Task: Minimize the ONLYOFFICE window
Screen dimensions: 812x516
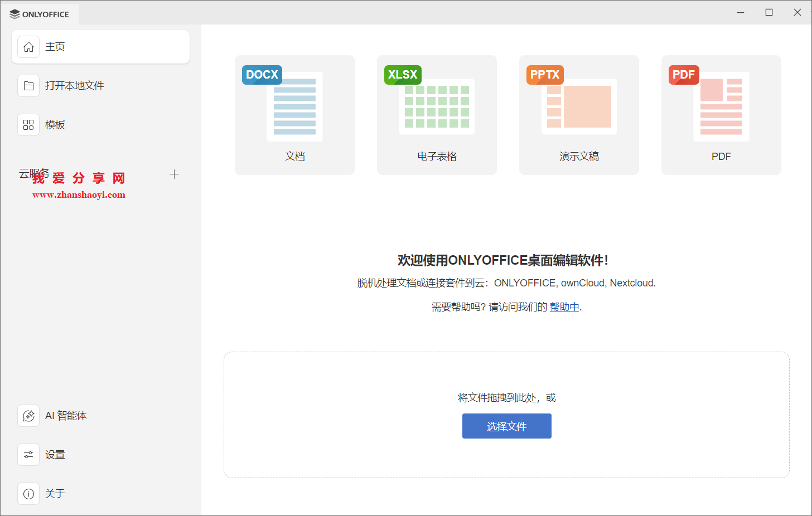Action: [x=741, y=12]
